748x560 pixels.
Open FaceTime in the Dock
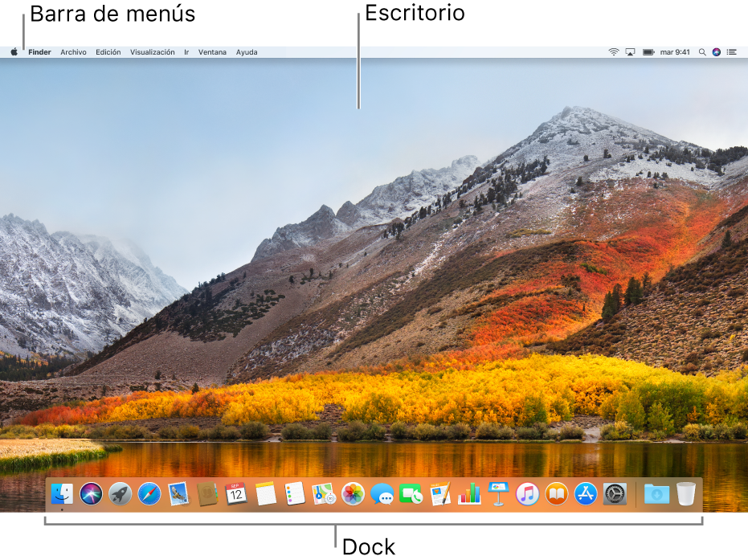pyautogui.click(x=411, y=494)
